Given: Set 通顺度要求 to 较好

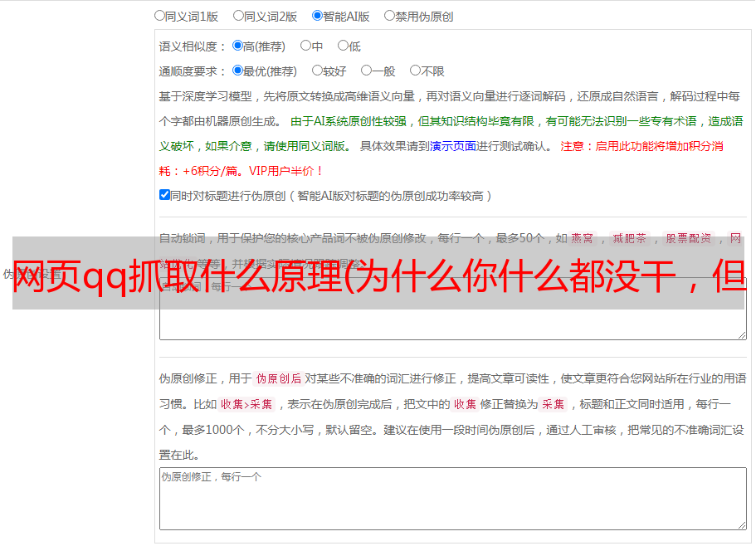Looking at the screenshot, I should pyautogui.click(x=317, y=71).
